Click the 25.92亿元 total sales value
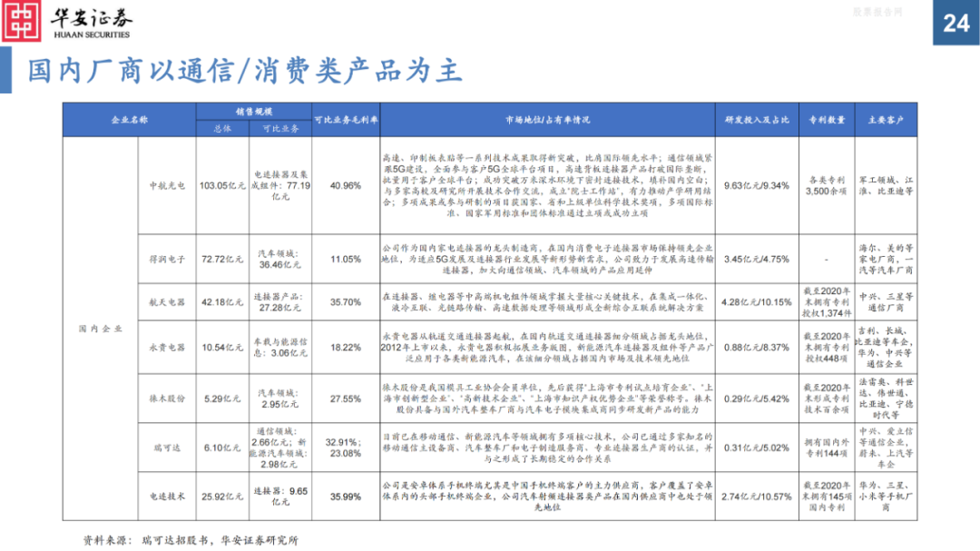 coord(222,497)
